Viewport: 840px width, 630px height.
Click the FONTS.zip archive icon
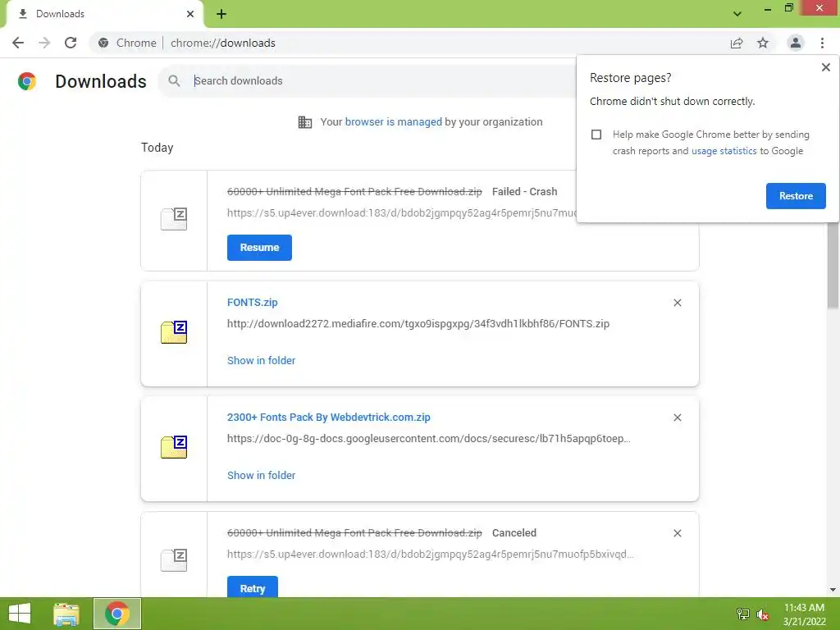[x=174, y=332]
